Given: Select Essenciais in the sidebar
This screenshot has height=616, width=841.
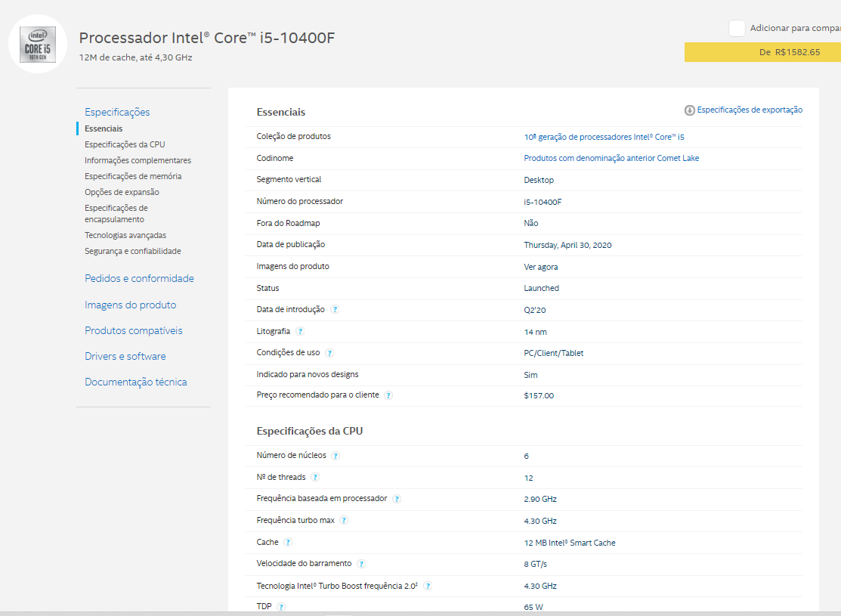Looking at the screenshot, I should tap(104, 128).
